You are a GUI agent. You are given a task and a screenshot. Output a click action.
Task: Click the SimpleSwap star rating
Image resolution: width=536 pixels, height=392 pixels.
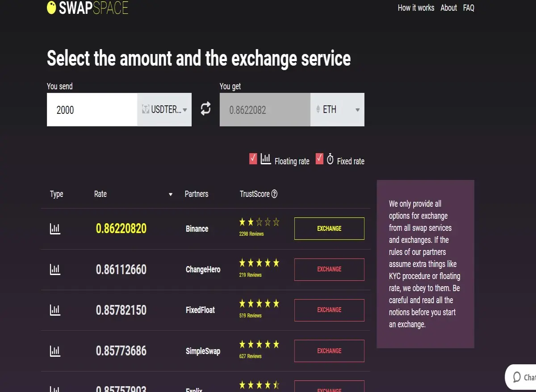259,344
